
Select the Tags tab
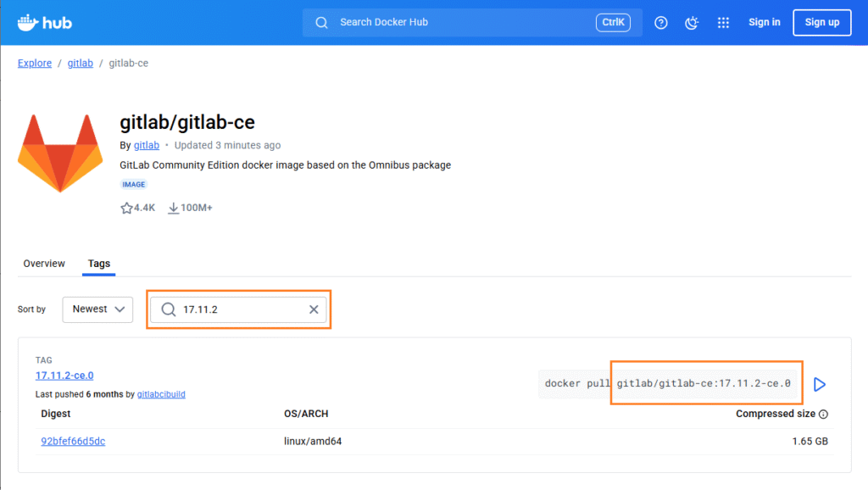[99, 264]
